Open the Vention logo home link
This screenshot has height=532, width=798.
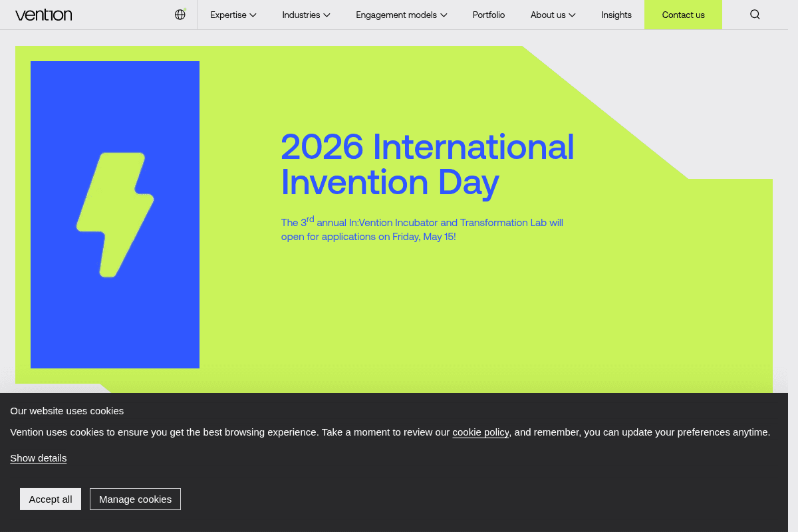[x=43, y=15]
